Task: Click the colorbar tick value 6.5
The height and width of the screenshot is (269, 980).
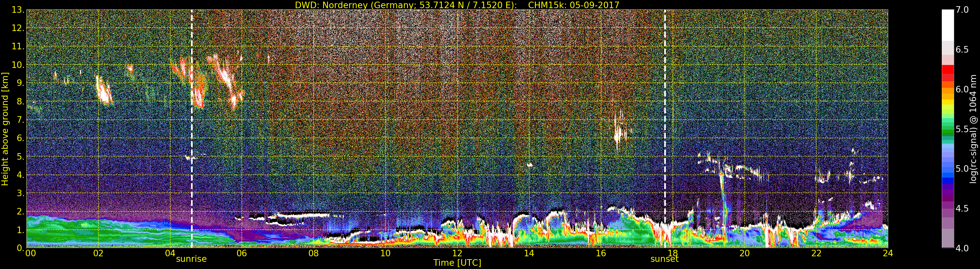Action: point(962,50)
